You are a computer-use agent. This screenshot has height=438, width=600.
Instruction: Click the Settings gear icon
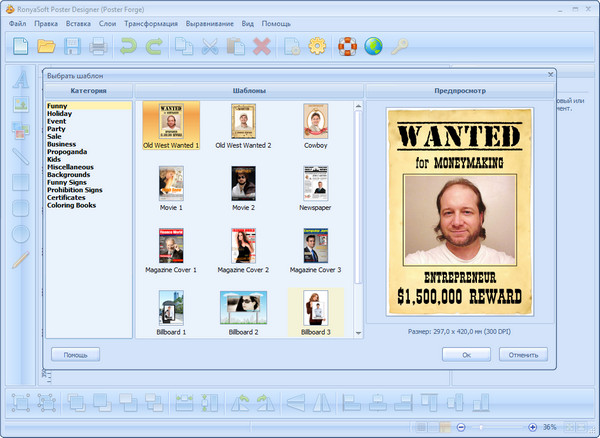tap(317, 45)
